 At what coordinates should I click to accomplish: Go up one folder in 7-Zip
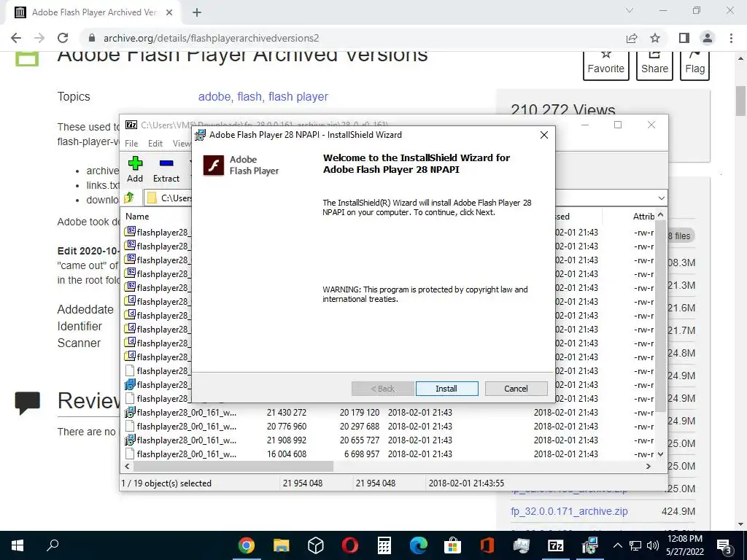[130, 198]
